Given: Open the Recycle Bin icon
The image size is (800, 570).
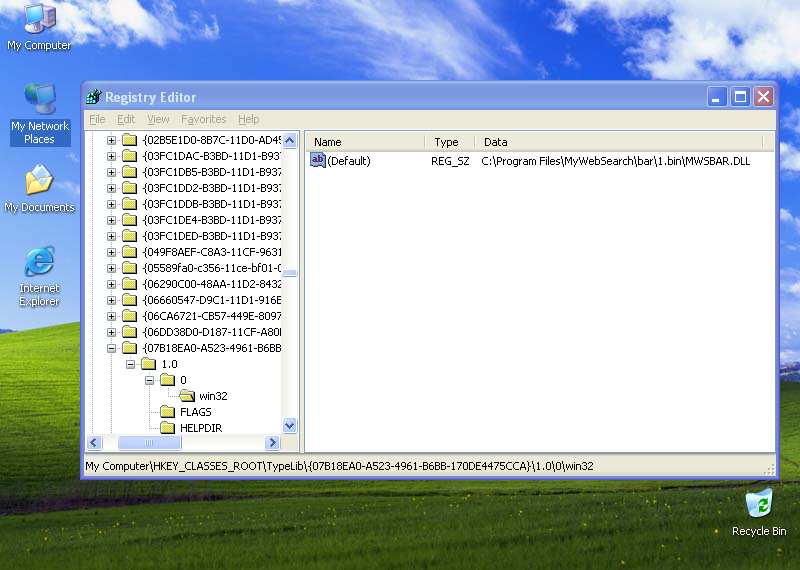Looking at the screenshot, I should coord(759,503).
